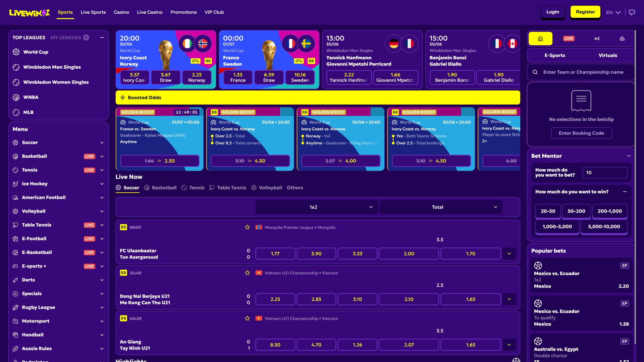Click the EP badge on Mexico 1x2 bet
This screenshot has height=362, width=644.
pyautogui.click(x=625, y=266)
